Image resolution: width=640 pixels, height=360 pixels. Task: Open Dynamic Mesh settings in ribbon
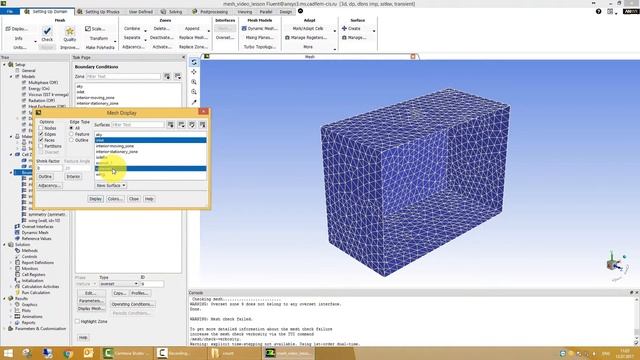260,29
